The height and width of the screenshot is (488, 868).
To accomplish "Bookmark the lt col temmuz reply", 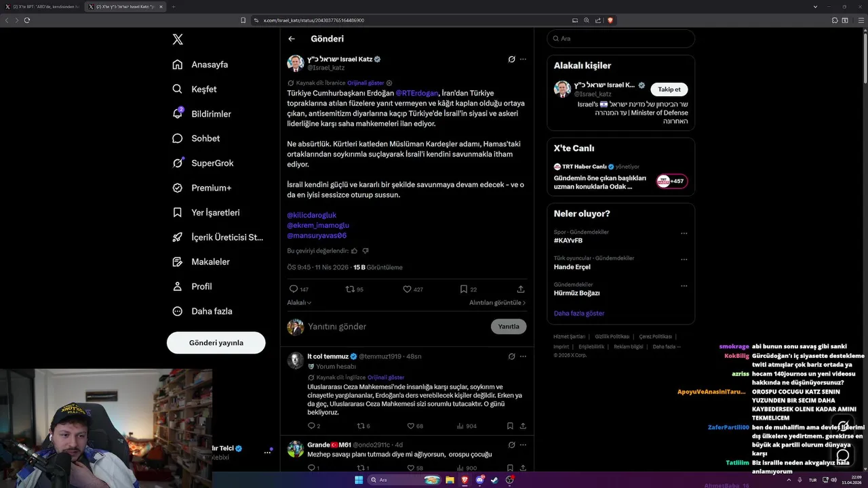I will click(x=510, y=426).
